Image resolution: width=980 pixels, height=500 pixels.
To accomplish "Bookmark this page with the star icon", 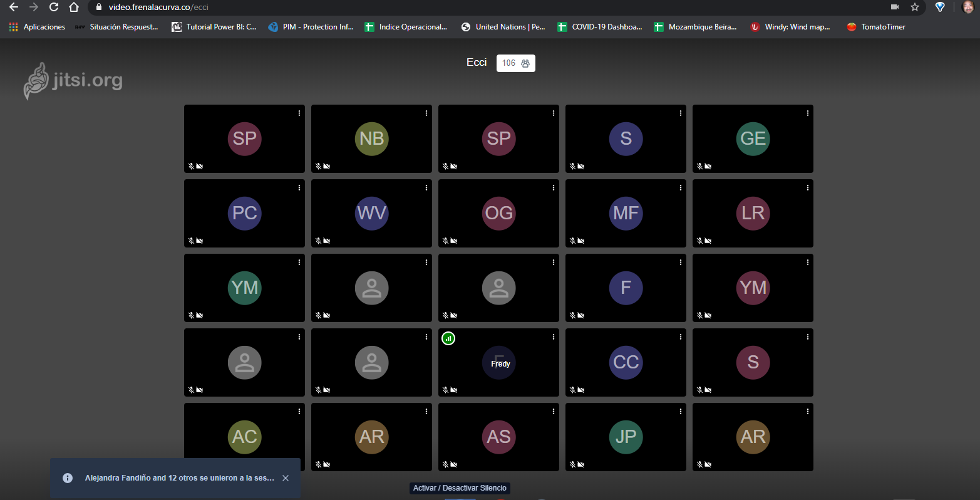I will (915, 7).
